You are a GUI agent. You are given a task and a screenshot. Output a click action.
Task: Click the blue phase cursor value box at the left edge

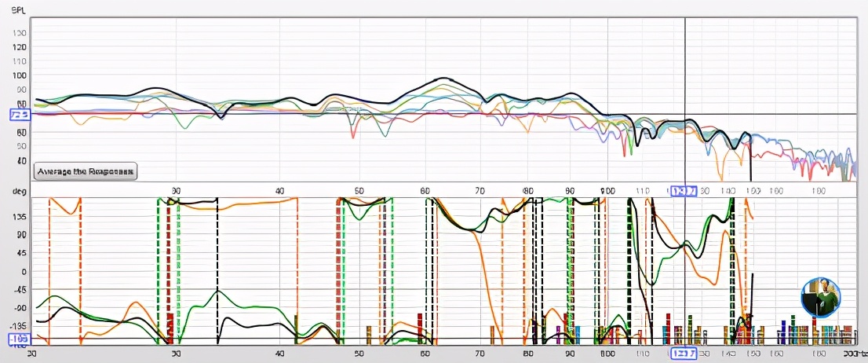20,339
